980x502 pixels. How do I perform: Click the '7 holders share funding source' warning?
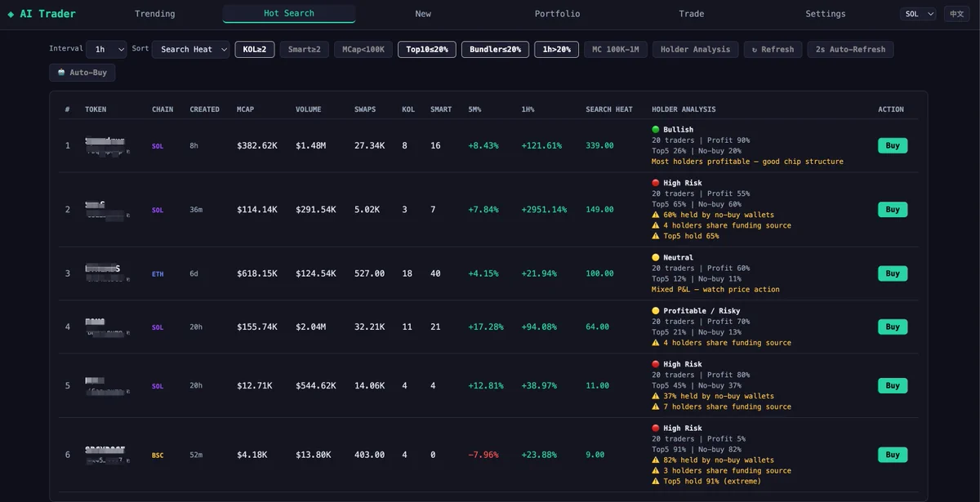click(721, 407)
